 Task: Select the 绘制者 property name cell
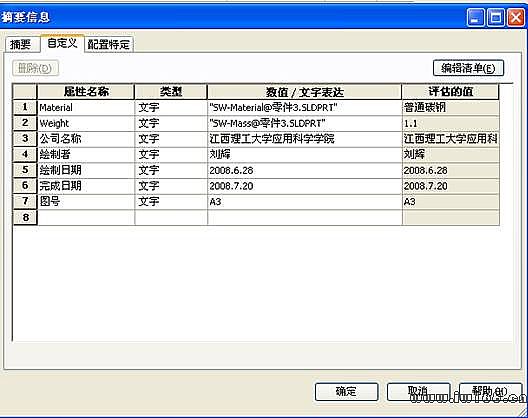86,154
